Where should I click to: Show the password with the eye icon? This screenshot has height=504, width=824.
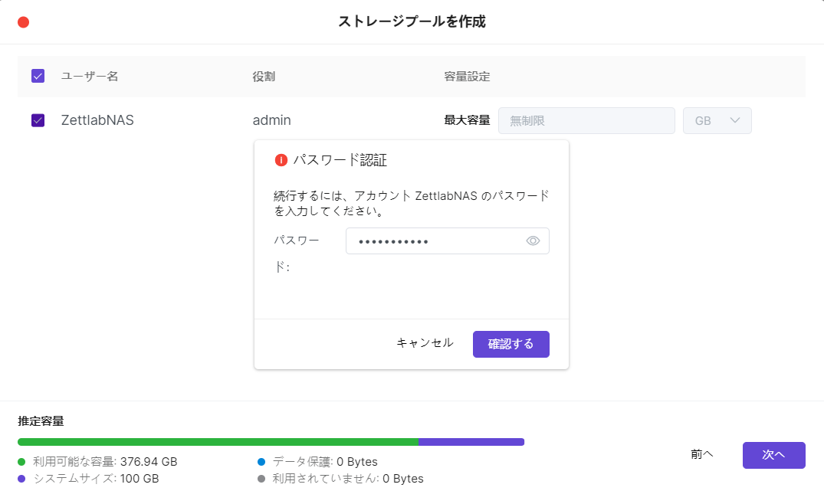[533, 241]
